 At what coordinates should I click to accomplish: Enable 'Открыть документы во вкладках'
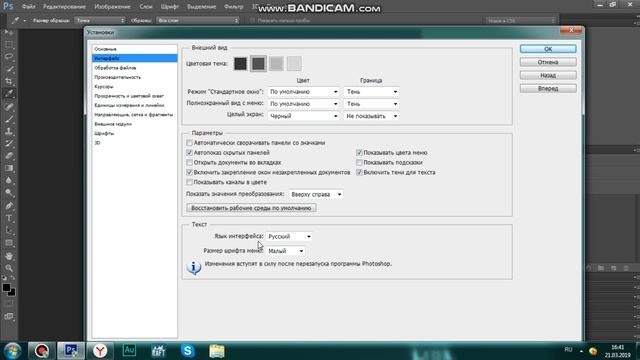point(189,162)
